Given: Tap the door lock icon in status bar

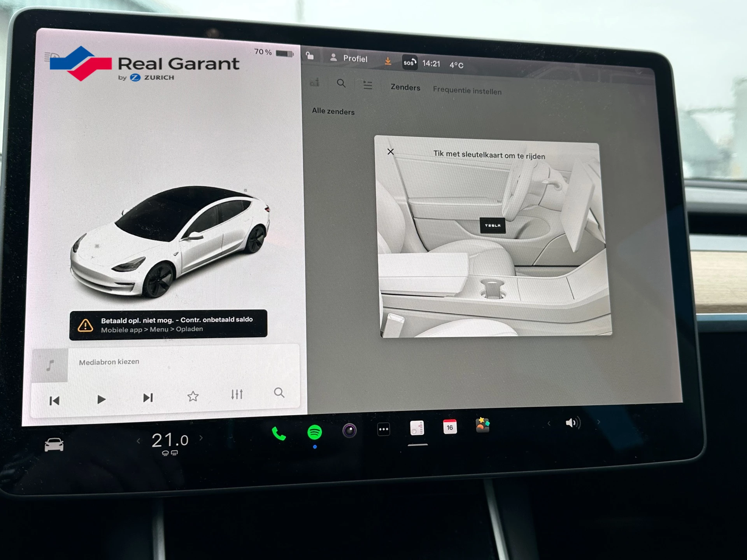Looking at the screenshot, I should 310,56.
